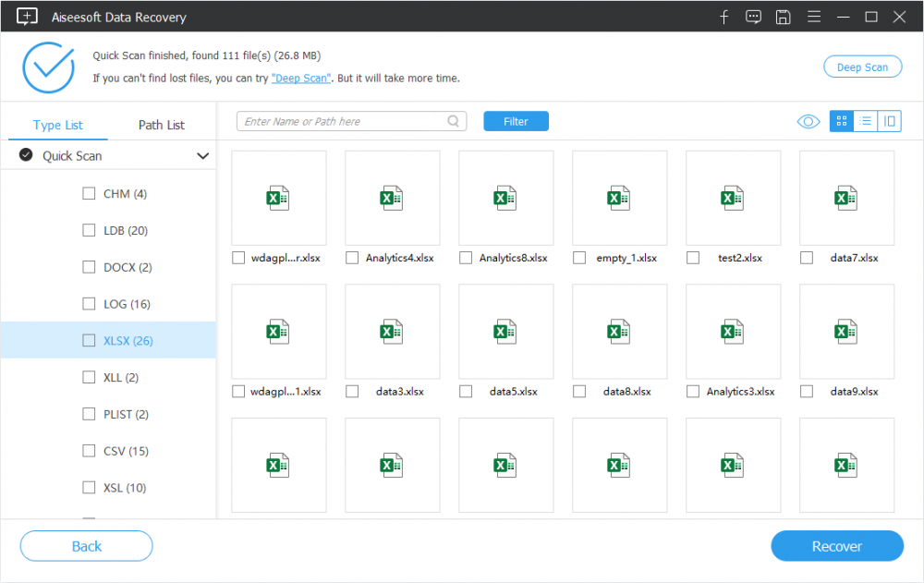Click the Back button
Viewport: 924px width, 583px height.
tap(87, 546)
